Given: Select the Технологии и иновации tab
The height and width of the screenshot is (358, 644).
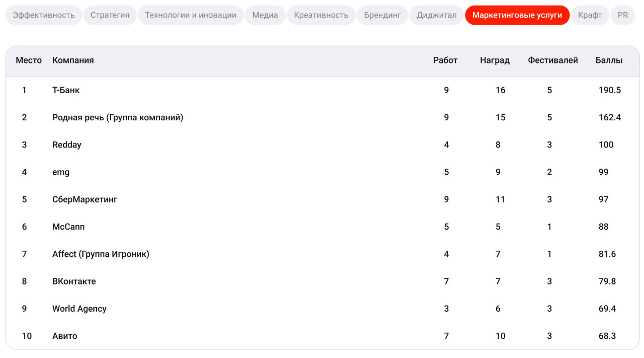Looking at the screenshot, I should [191, 15].
